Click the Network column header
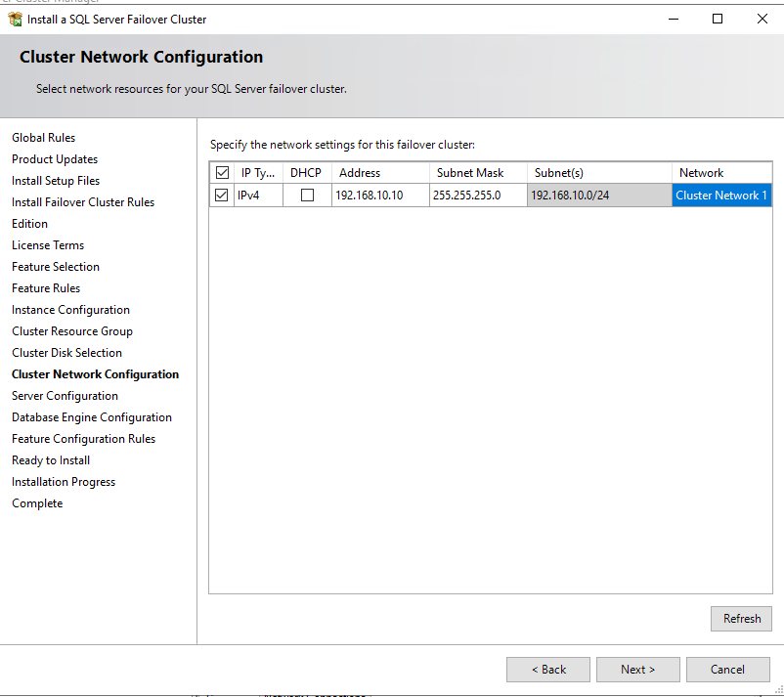 (721, 172)
